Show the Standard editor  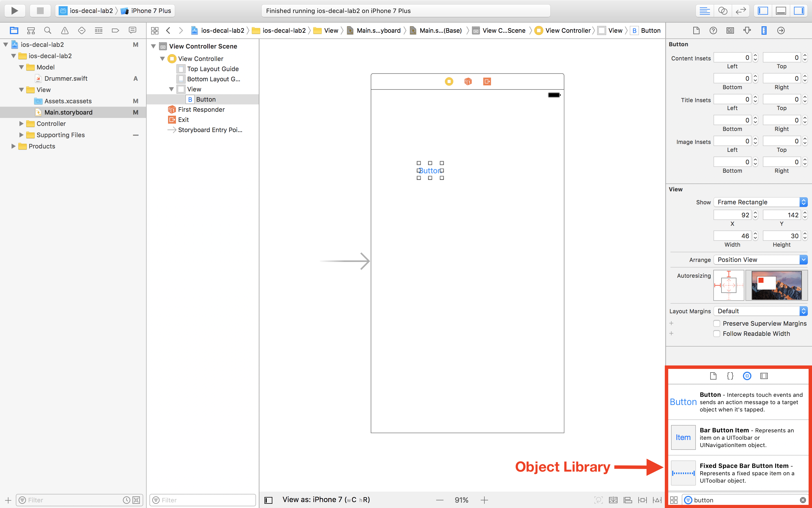(x=705, y=11)
